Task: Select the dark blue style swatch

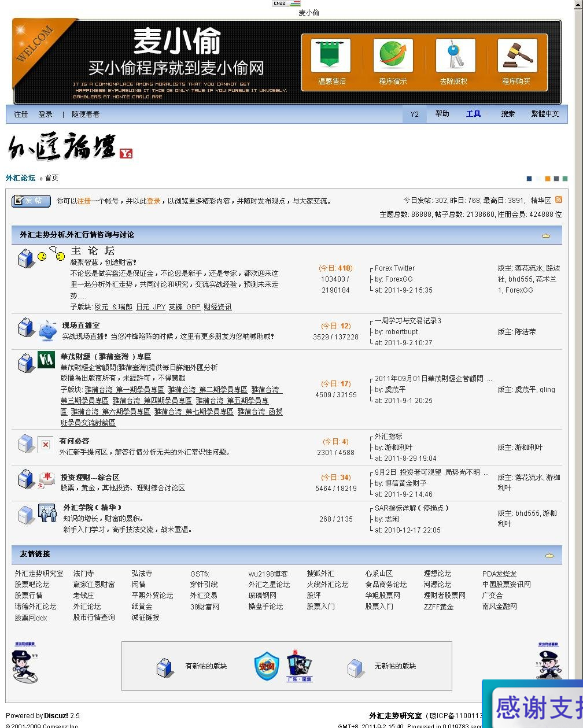Action: (529, 179)
